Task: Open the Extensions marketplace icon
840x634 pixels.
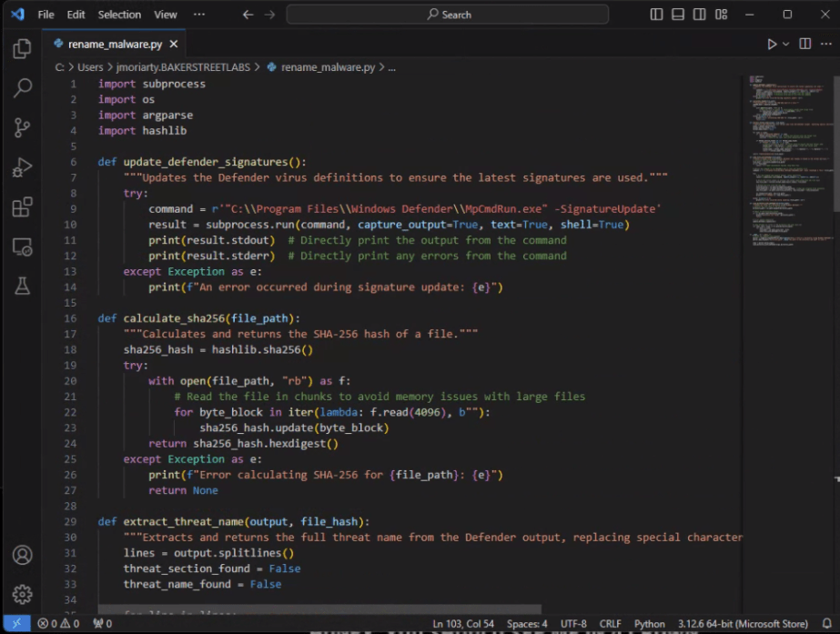Action: point(22,207)
